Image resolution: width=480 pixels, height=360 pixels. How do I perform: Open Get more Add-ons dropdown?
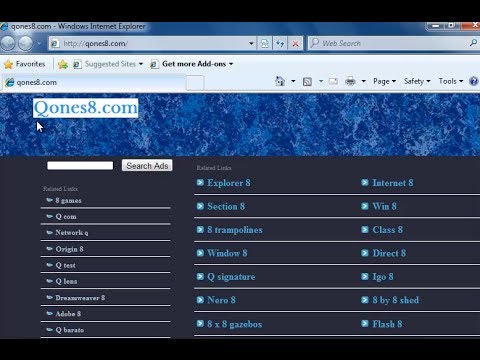click(x=192, y=64)
